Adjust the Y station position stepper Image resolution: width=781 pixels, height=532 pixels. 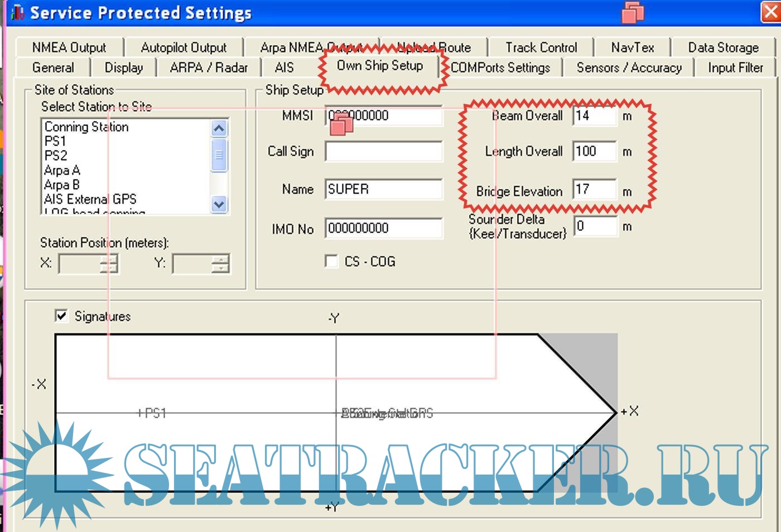pos(221,264)
